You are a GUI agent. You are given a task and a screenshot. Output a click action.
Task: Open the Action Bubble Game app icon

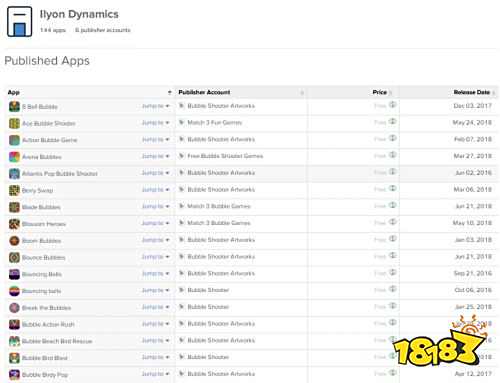point(14,140)
